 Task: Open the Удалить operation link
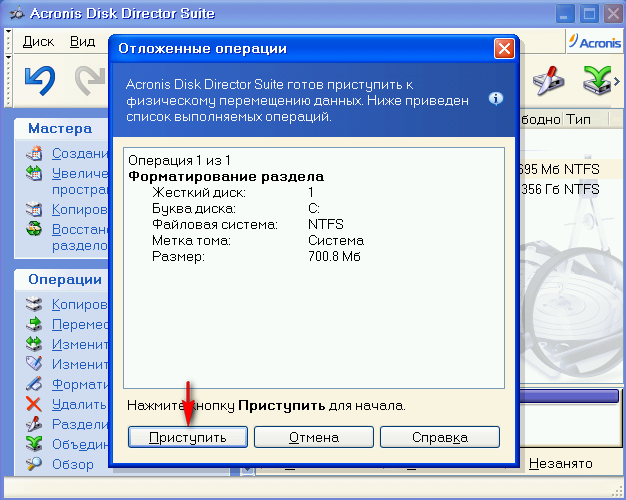(x=79, y=404)
